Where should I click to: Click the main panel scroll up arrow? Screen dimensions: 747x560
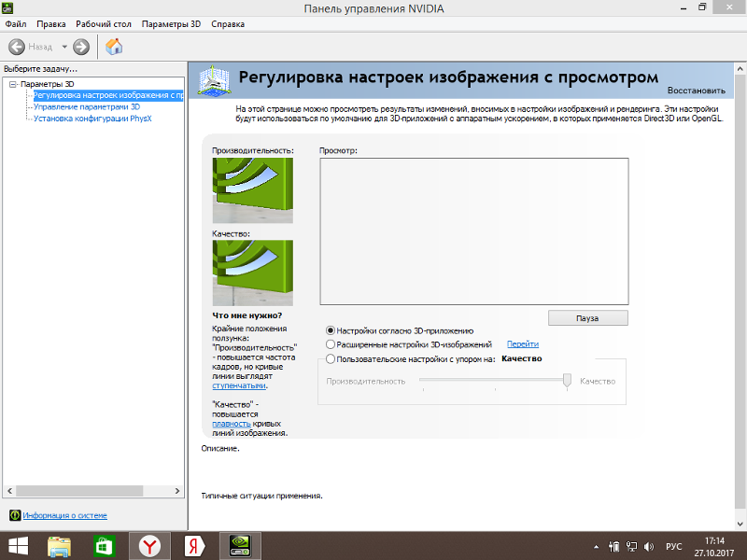point(740,69)
